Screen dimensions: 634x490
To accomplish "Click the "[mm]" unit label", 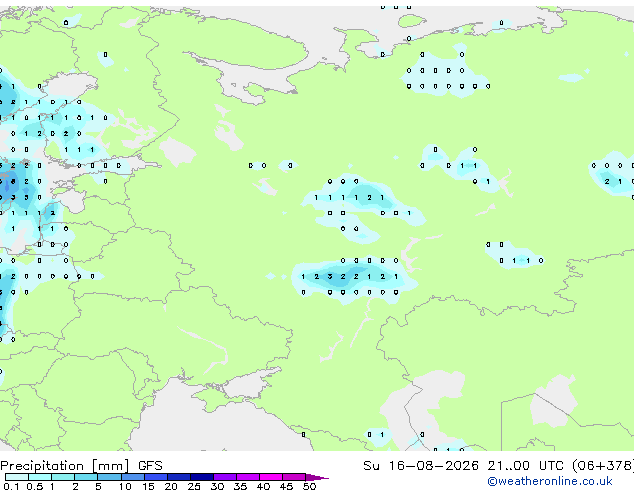I will pyautogui.click(x=111, y=466).
